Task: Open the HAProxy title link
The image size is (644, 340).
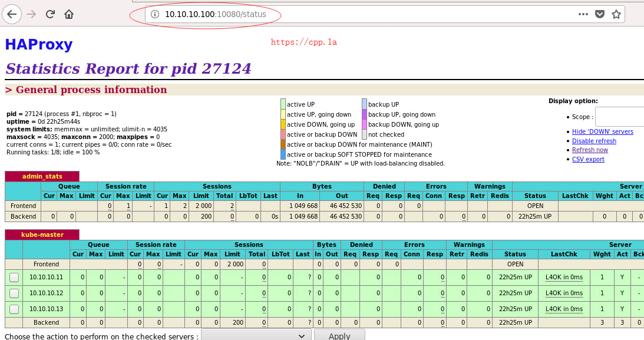Action: (39, 44)
